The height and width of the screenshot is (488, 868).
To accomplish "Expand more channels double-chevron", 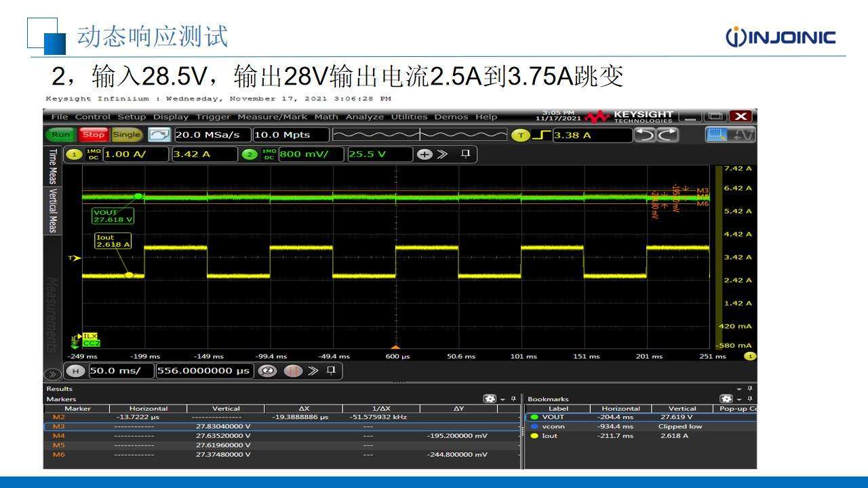I will click(x=442, y=154).
